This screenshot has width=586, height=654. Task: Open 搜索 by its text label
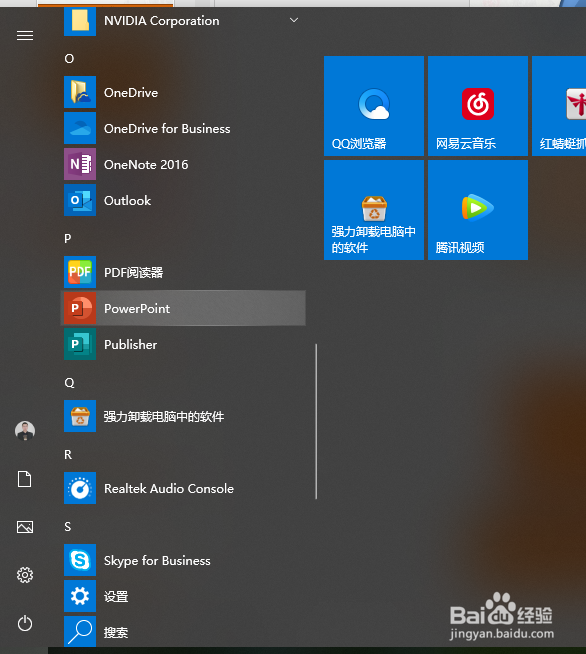pos(116,632)
